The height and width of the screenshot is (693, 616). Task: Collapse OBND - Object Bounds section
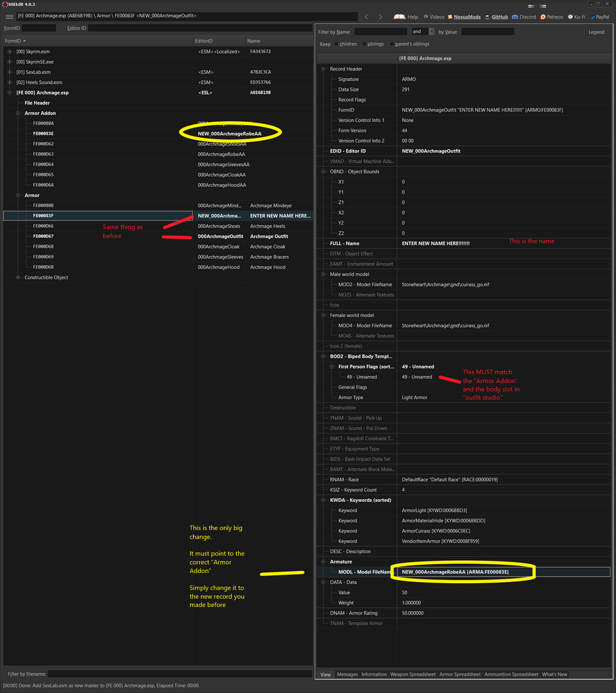point(323,171)
